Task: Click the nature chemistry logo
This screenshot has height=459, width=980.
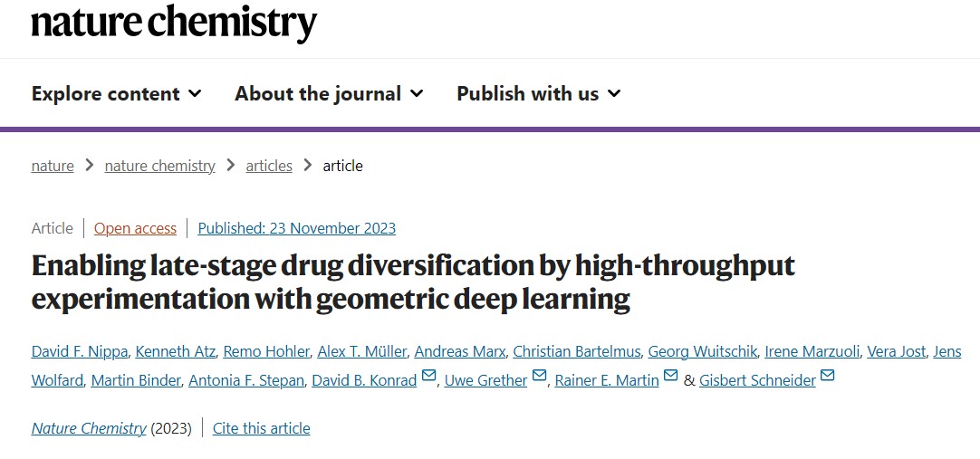Action: (175, 24)
